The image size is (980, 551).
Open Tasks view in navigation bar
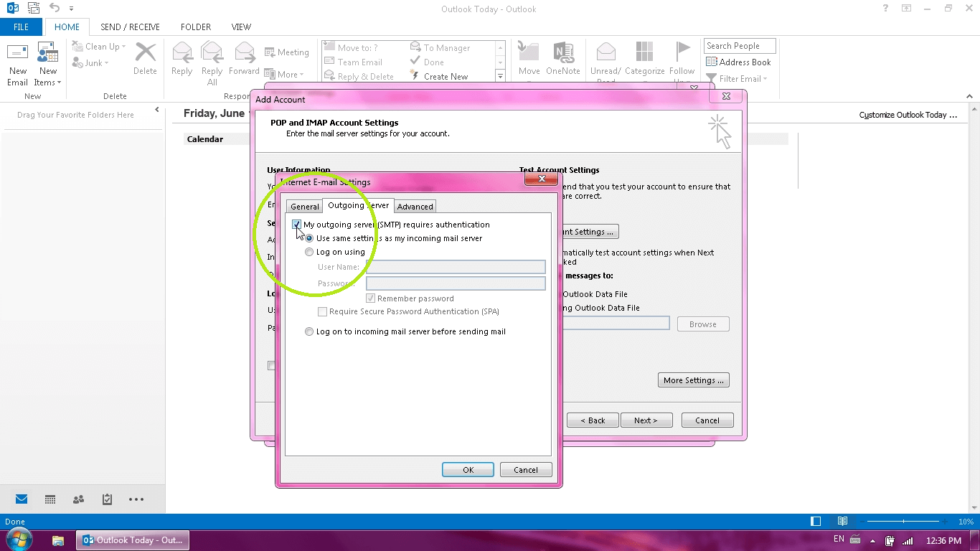(108, 499)
